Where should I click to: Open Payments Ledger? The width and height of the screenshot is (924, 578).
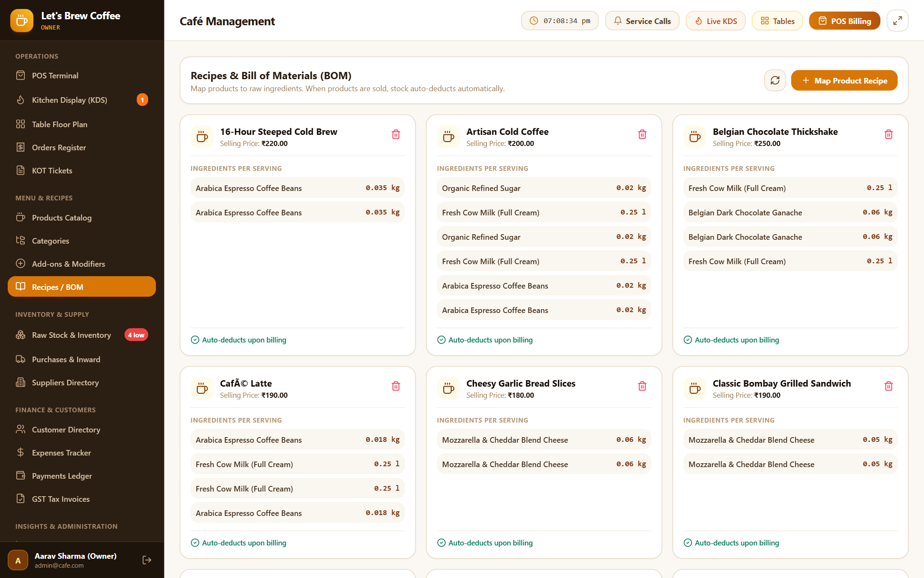(82, 476)
